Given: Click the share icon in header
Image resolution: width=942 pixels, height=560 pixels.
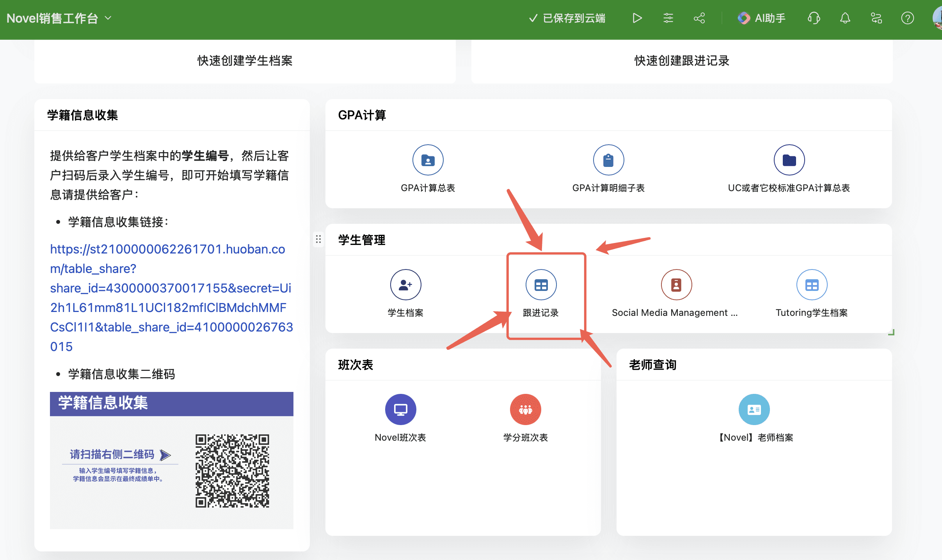Looking at the screenshot, I should [699, 18].
